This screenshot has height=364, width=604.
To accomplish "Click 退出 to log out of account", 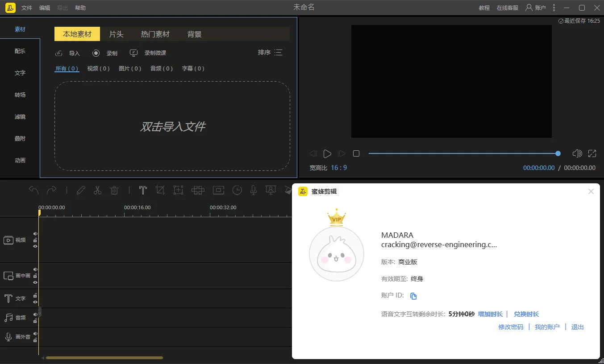I will (577, 327).
